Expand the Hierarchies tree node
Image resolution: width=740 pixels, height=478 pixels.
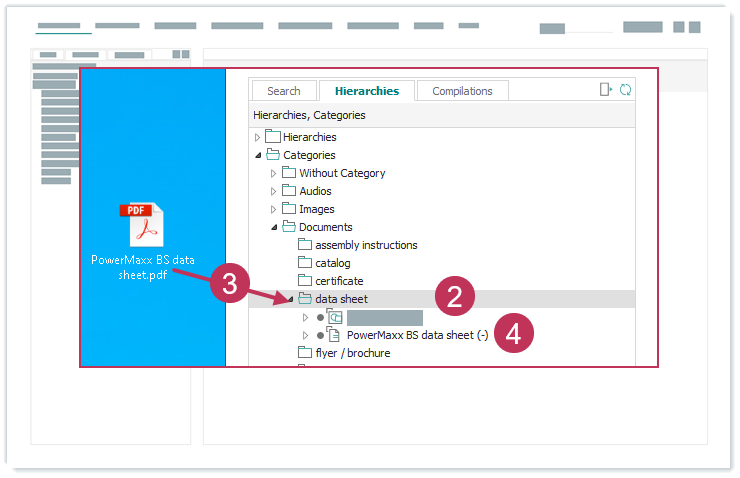pos(258,137)
